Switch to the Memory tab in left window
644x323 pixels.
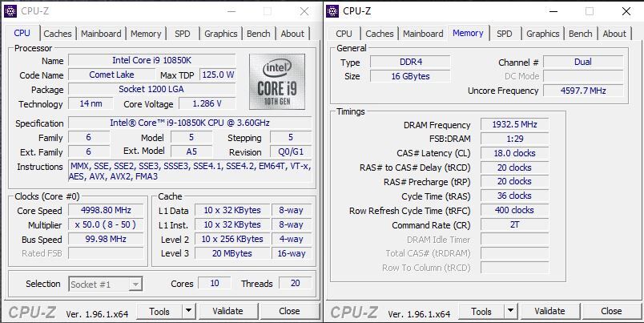(146, 34)
